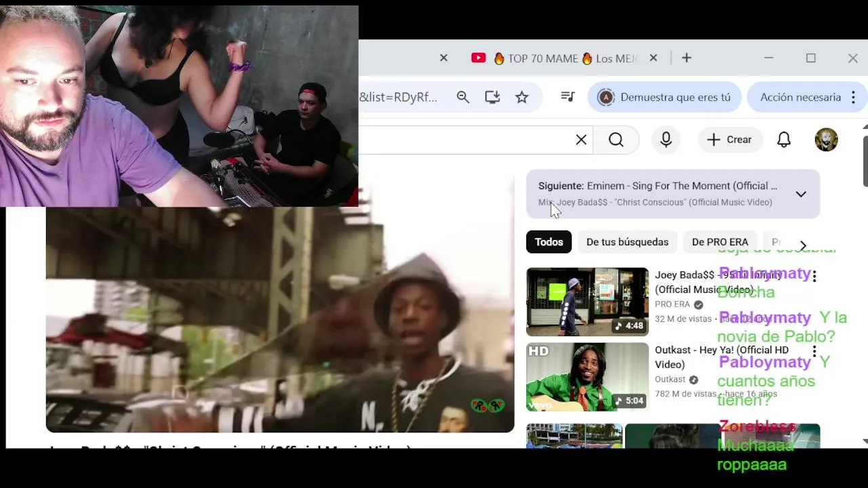Click the Demuestra que eres tú profile chip

665,97
